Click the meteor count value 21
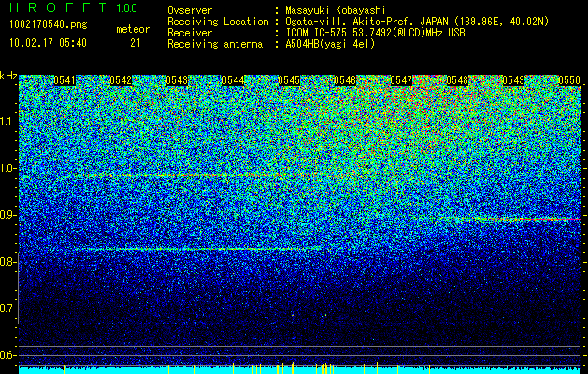The height and width of the screenshot is (374, 588). click(136, 43)
